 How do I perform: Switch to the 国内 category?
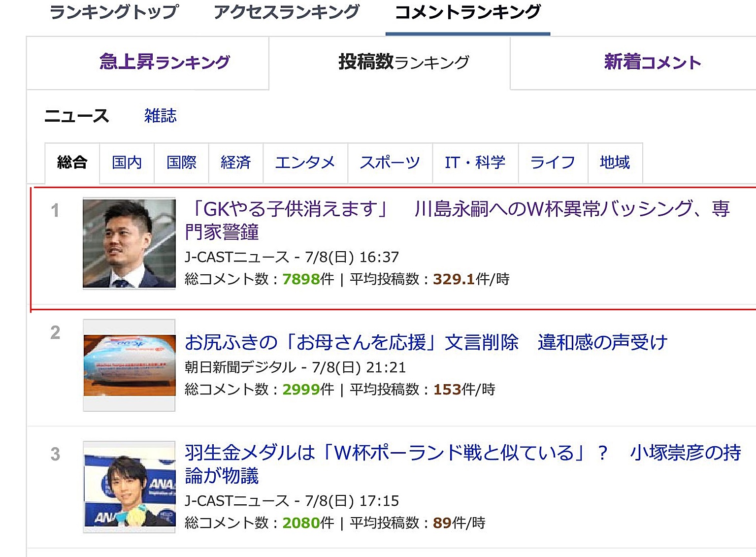[x=127, y=163]
